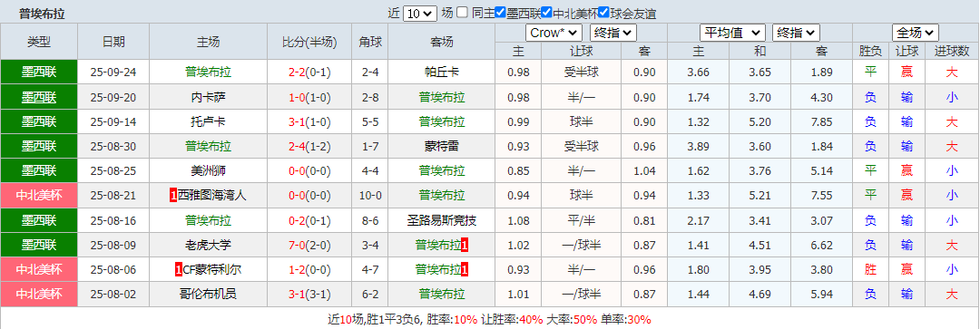Open the Crow* bookmaker dropdown
This screenshot has height=329, width=980.
(554, 33)
